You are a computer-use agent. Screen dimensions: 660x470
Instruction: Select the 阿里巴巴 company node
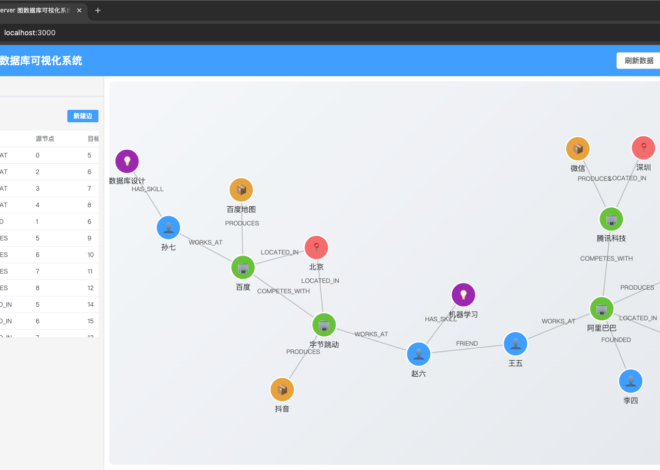(601, 308)
